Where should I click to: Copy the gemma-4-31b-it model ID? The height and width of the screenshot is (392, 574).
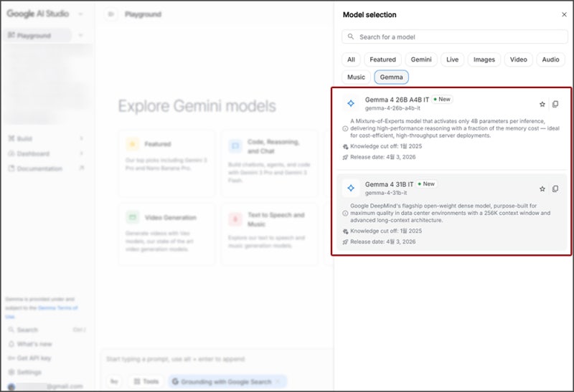pyautogui.click(x=555, y=188)
